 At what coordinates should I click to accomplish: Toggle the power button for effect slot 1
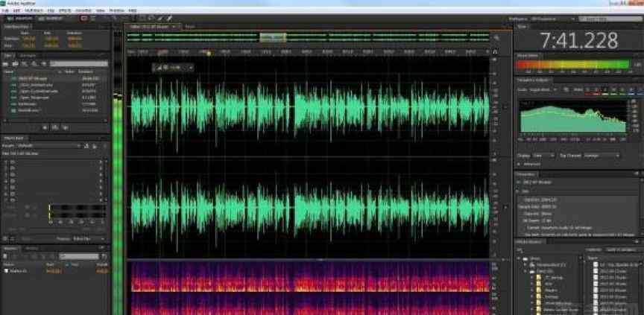point(6,161)
